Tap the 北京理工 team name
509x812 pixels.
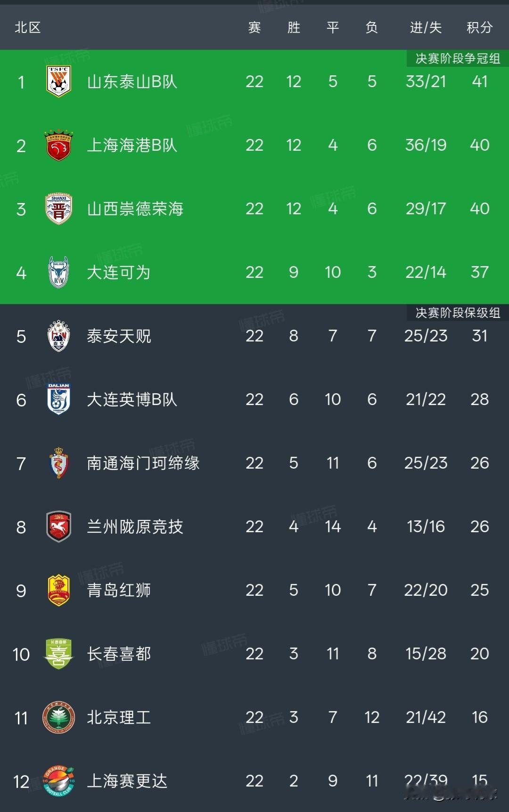(x=119, y=717)
